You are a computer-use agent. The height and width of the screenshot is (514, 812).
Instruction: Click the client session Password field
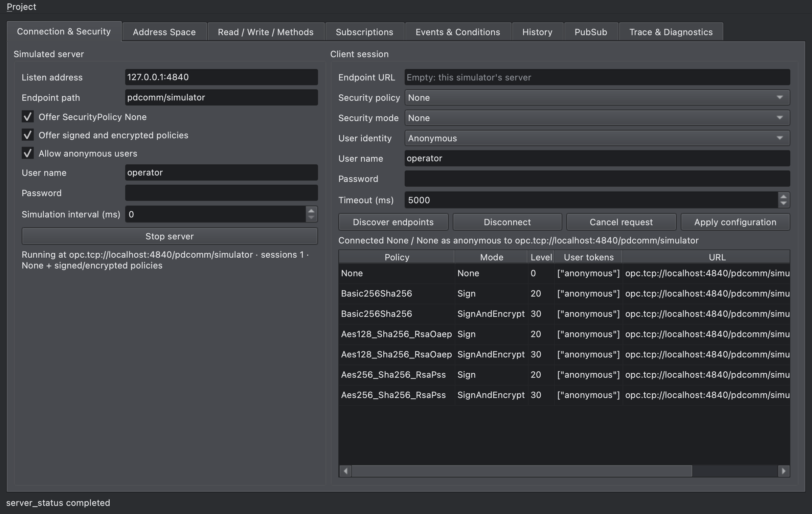pos(597,179)
